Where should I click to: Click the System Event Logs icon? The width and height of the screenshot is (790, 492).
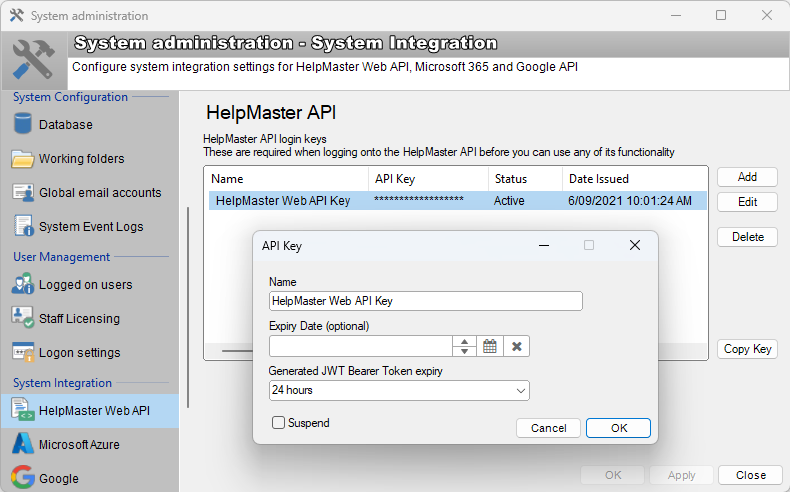point(23,226)
